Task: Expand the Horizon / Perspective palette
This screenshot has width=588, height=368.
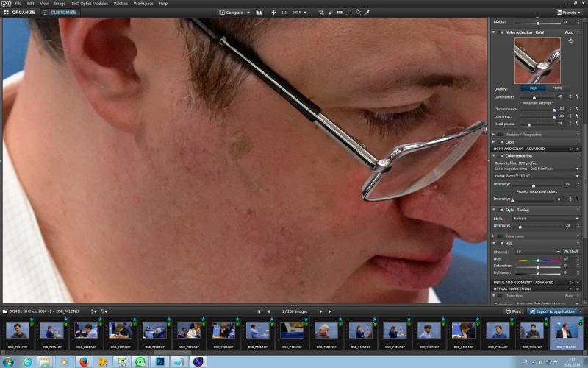Action: click(x=494, y=135)
